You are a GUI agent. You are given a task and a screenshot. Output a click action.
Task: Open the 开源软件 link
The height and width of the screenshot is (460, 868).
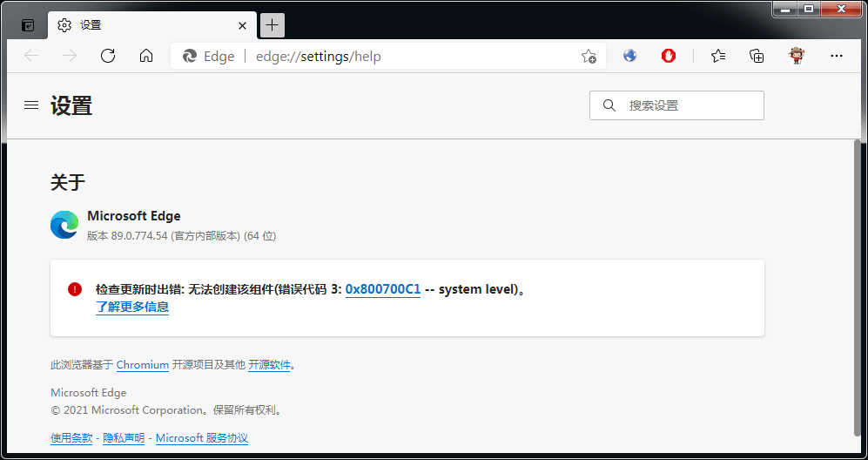(x=269, y=365)
